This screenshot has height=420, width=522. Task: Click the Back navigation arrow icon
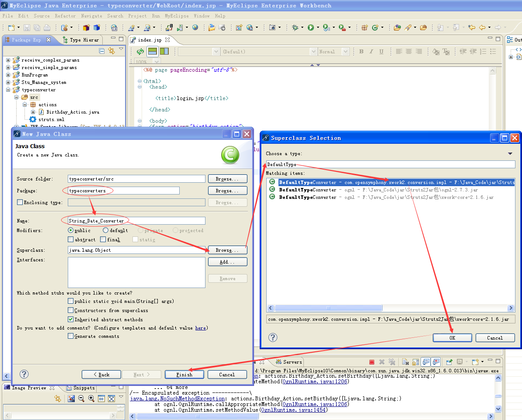tap(482, 28)
